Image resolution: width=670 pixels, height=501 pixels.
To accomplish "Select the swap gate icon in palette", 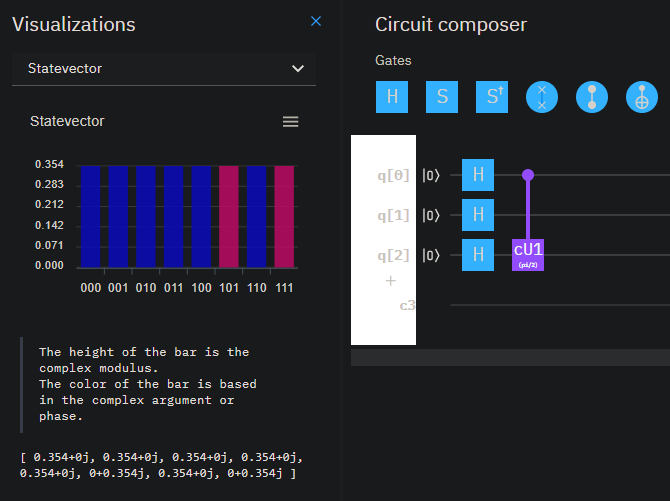I will coord(542,97).
